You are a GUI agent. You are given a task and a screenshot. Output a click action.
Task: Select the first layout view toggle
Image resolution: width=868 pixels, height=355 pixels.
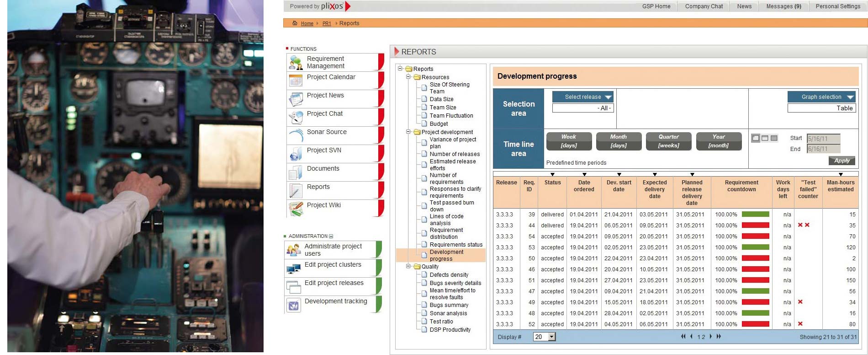click(756, 138)
